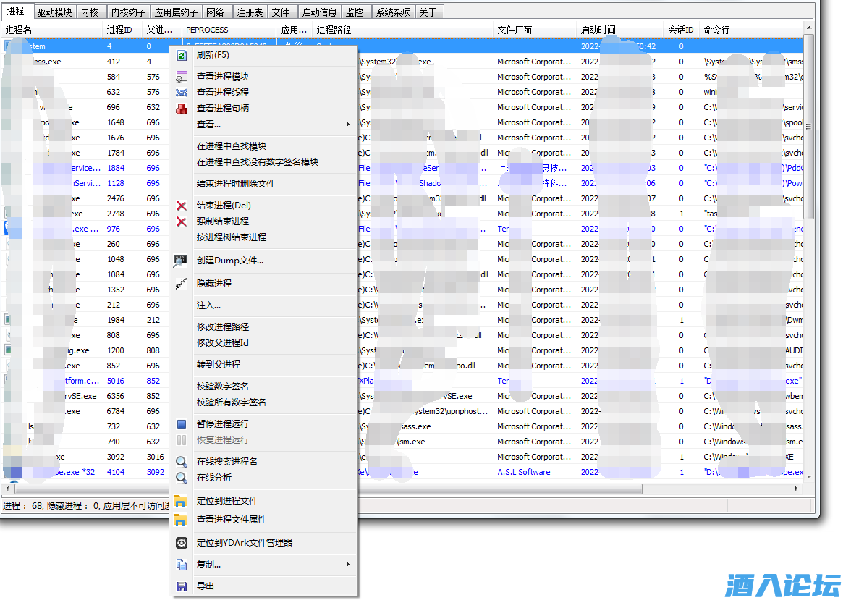Image resolution: width=851 pixels, height=616 pixels.
Task: Click the 启动时间 column header
Action: click(598, 30)
